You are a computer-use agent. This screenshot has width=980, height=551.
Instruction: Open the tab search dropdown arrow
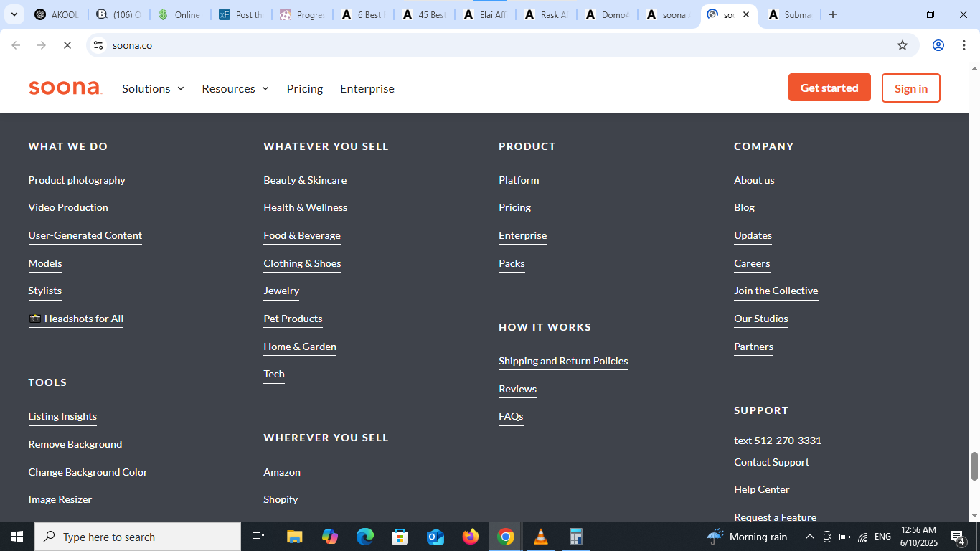[14, 14]
